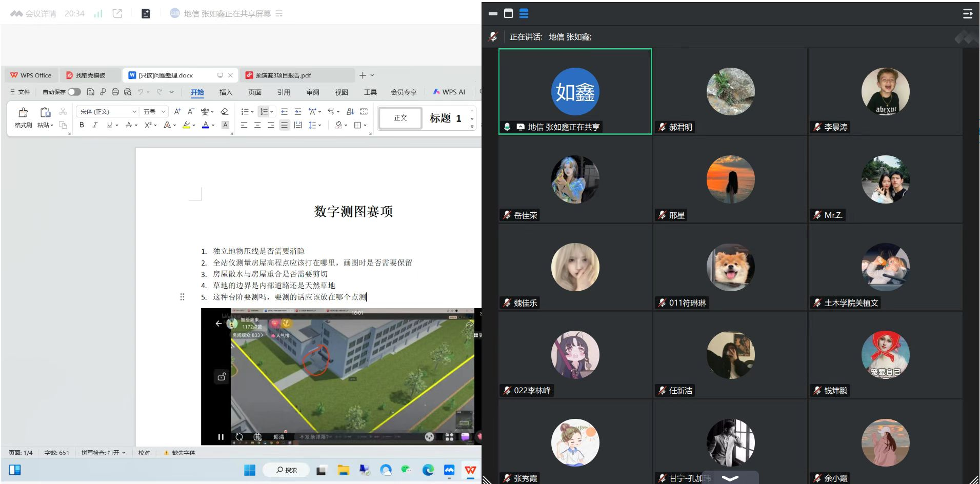This screenshot has height=484, width=980.
Task: Click the 校对 proofreading button in status bar
Action: (144, 453)
